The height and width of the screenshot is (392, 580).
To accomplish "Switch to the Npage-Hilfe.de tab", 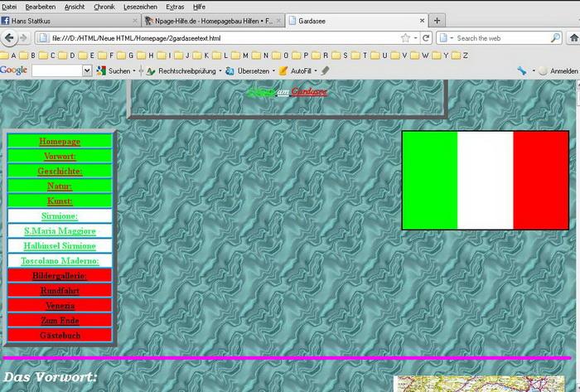I will click(x=207, y=21).
